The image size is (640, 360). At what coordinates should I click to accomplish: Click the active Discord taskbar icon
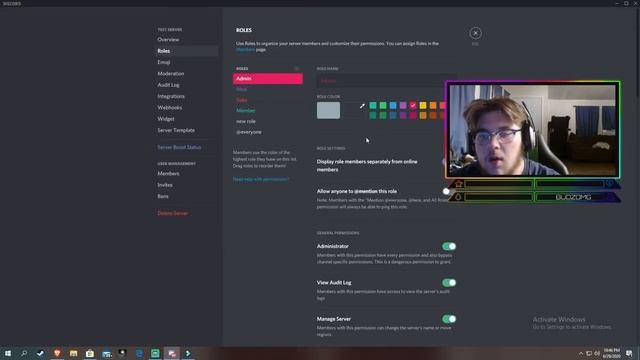coord(171,353)
